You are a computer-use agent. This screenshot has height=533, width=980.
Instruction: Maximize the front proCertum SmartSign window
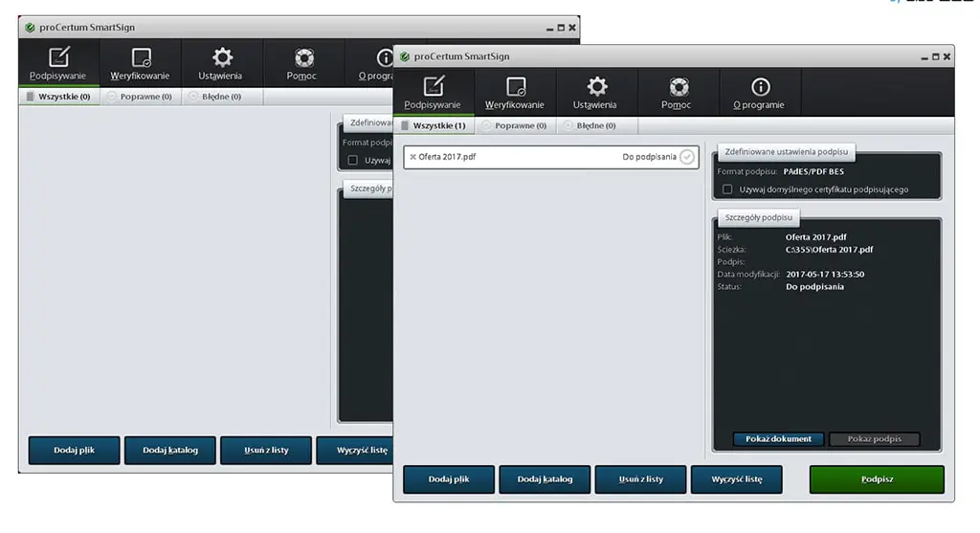click(x=936, y=56)
